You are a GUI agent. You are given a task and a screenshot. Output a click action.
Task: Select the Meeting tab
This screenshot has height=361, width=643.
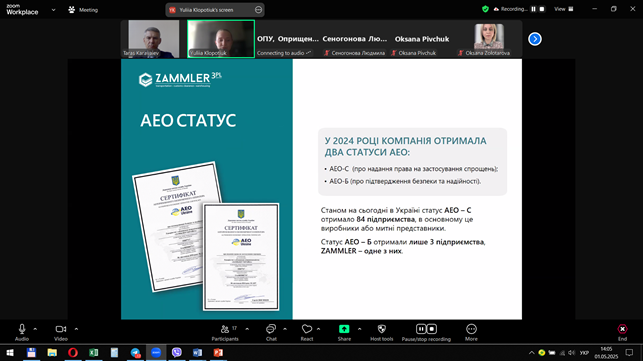point(83,10)
